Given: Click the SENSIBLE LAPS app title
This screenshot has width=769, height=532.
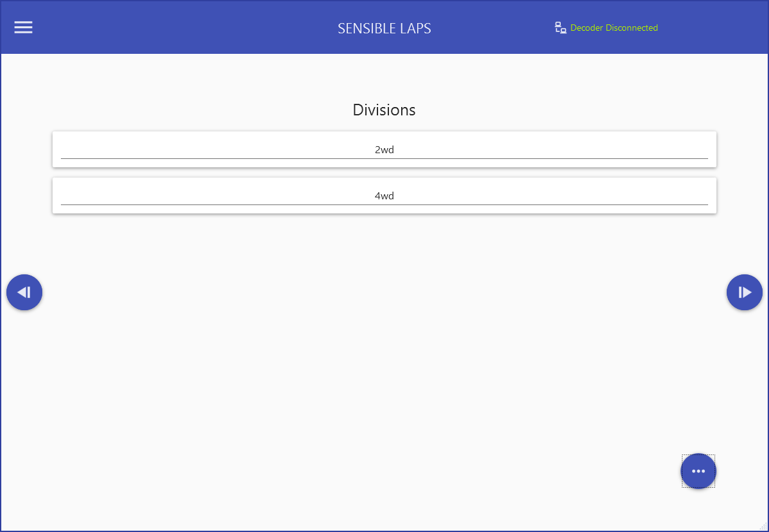Looking at the screenshot, I should point(384,28).
